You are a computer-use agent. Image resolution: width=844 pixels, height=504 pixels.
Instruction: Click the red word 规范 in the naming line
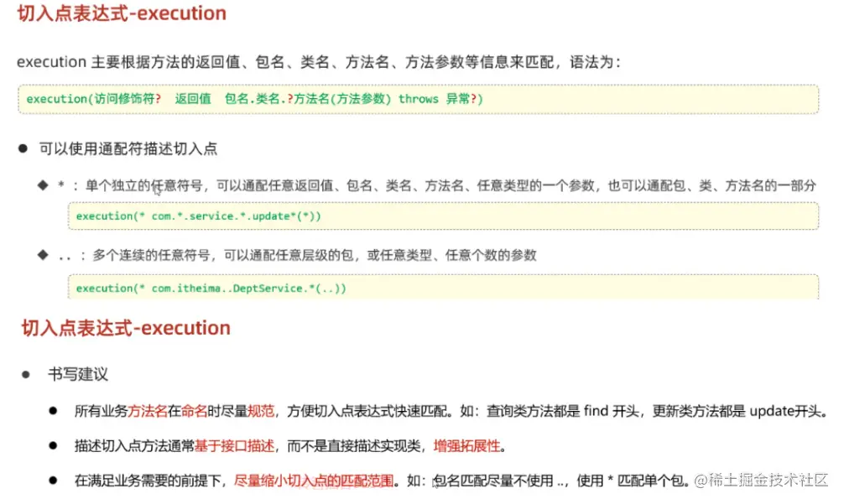[261, 412]
